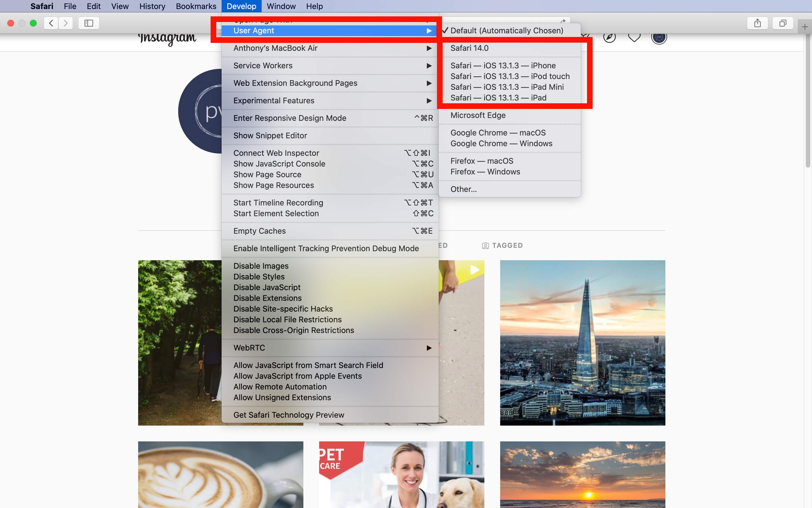Screen dimensions: 812x508
Task: Toggle Disable Extensions option
Action: (330, 298)
